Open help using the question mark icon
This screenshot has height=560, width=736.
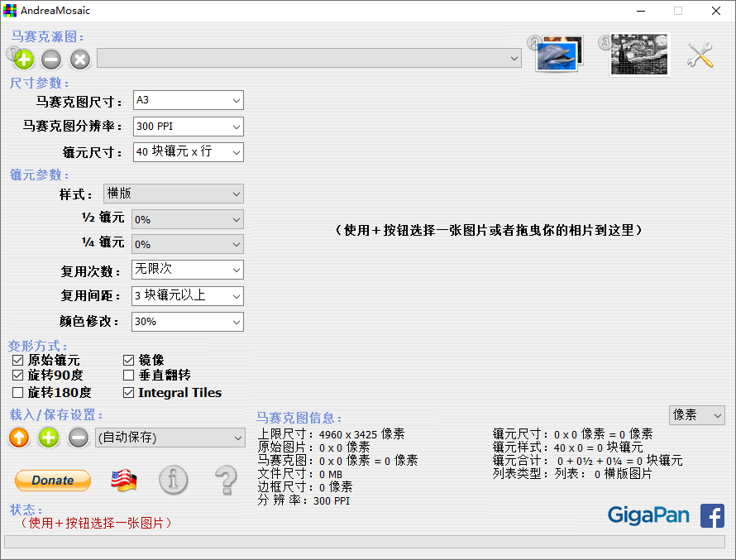[226, 480]
